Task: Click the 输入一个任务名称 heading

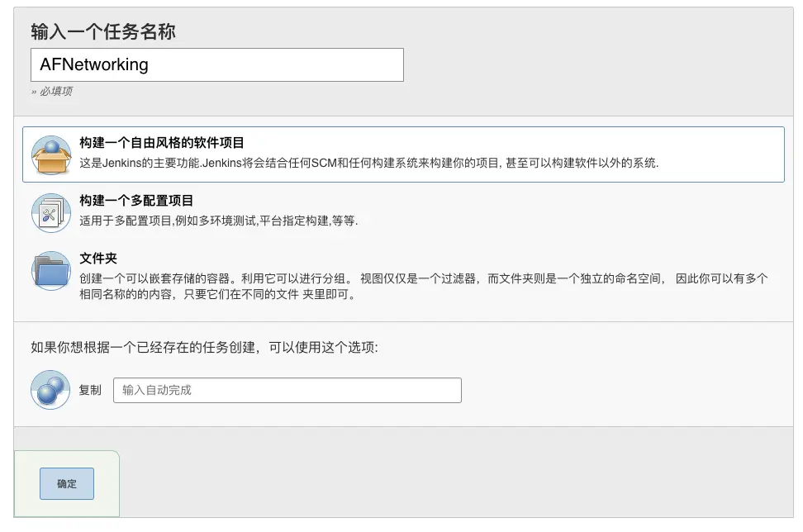Action: point(103,31)
